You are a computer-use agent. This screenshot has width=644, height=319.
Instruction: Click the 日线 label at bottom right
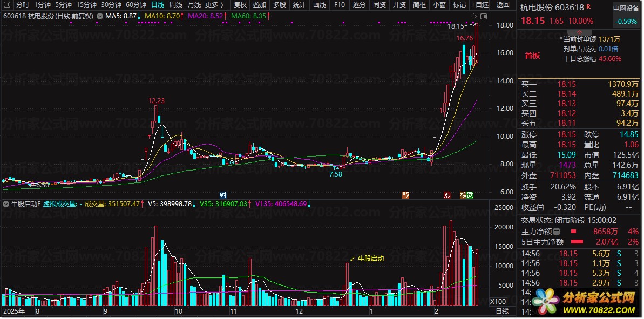[x=503, y=311]
